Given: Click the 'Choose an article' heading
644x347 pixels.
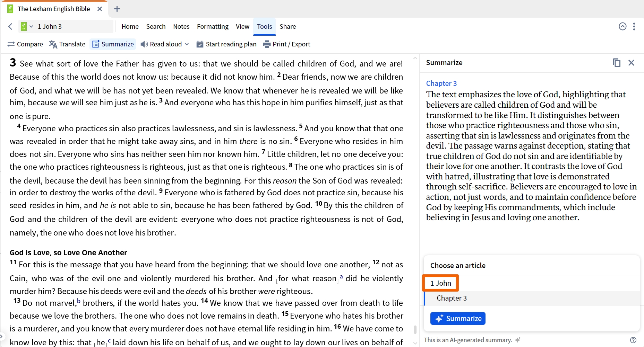Looking at the screenshot, I should click(x=458, y=266).
